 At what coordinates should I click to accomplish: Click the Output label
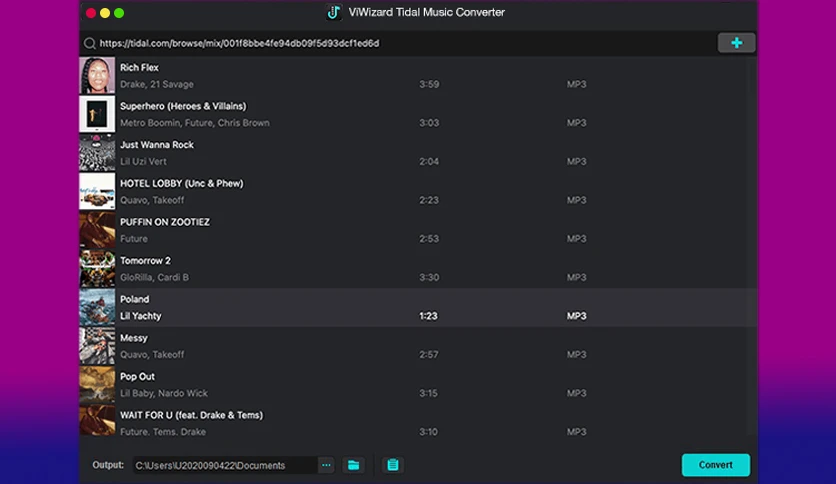point(108,465)
